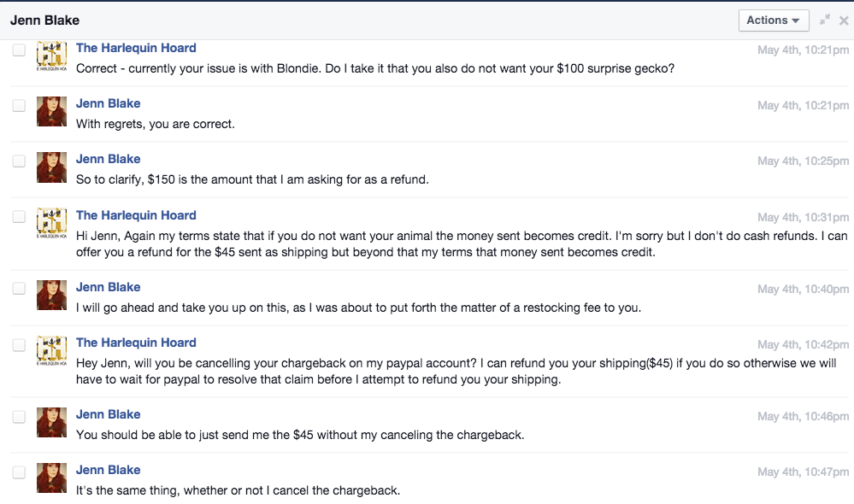Click Jenn Blake's avatar on 10:21pm reply
854x504 pixels.
52,112
